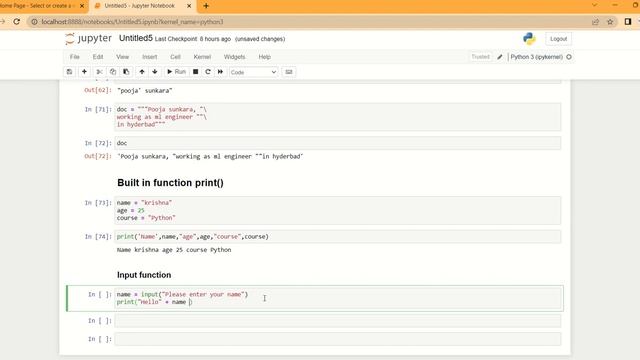Click the Python logo icon
The image size is (640, 360).
pyautogui.click(x=529, y=39)
